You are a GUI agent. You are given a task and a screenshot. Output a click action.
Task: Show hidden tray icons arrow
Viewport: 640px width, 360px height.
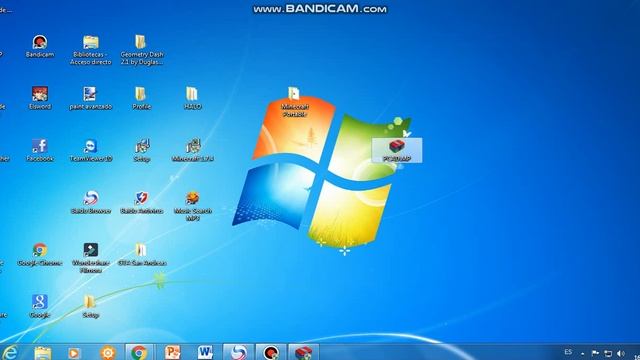click(x=582, y=353)
